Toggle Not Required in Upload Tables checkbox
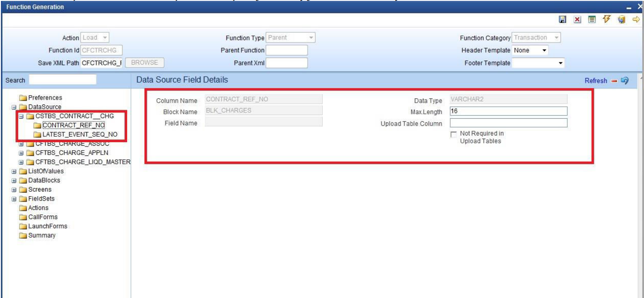 [453, 134]
